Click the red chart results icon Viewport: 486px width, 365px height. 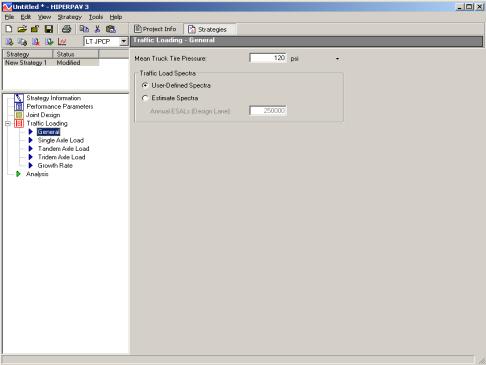(62, 41)
